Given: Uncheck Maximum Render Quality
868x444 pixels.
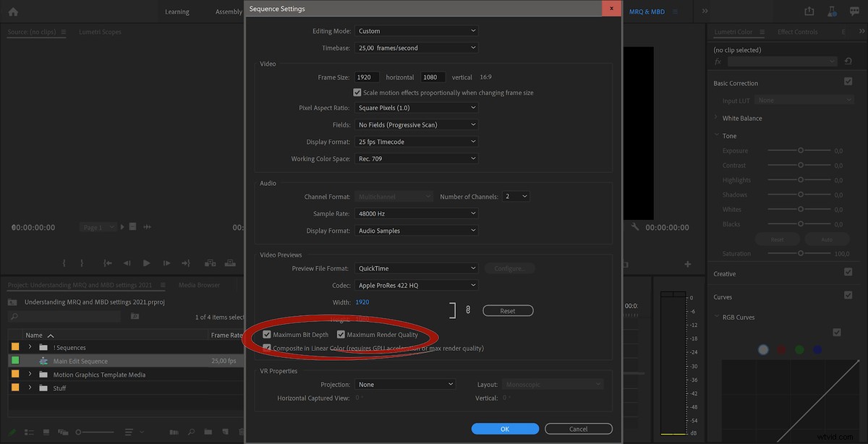Looking at the screenshot, I should (341, 334).
